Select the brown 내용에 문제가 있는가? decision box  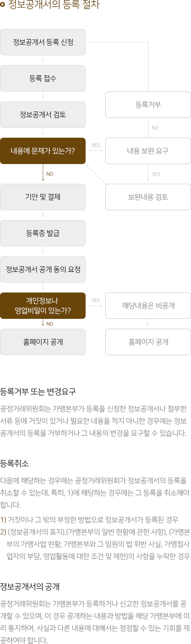click(x=43, y=151)
